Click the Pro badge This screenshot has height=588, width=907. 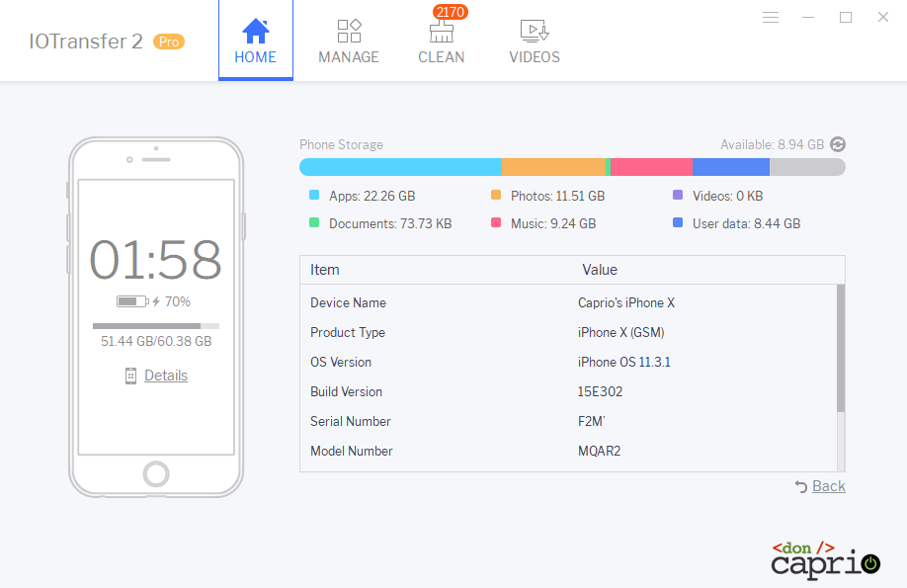pos(169,42)
